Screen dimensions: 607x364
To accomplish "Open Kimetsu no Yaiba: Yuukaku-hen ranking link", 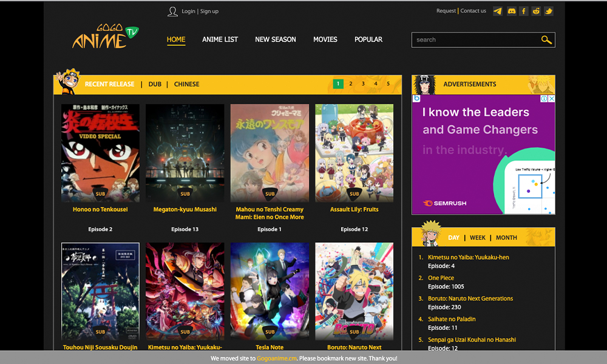I will point(469,257).
